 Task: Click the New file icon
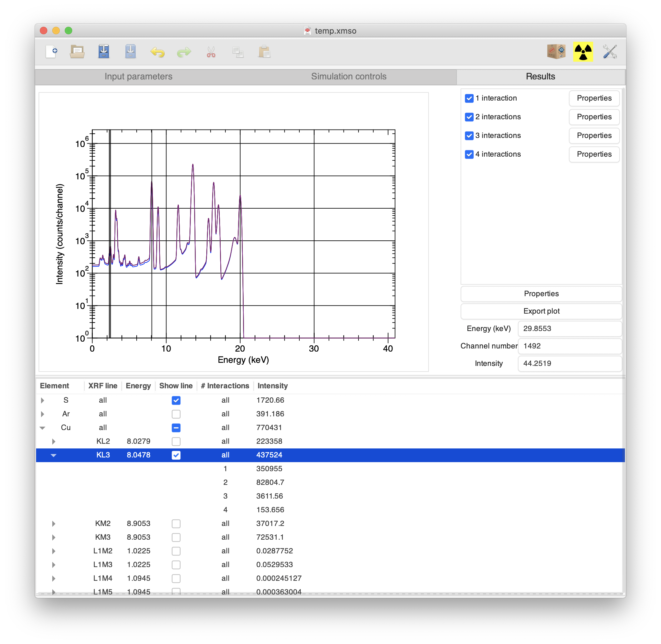[51, 52]
